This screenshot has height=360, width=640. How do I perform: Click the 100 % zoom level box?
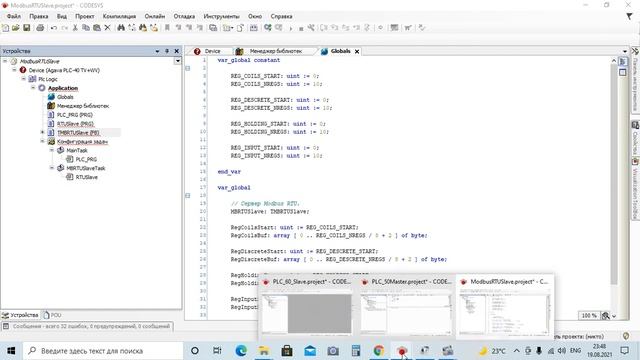click(589, 316)
